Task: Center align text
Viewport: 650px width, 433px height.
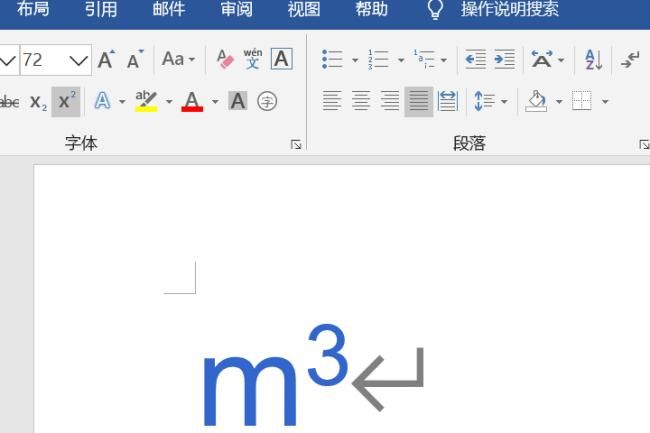Action: pyautogui.click(x=361, y=101)
